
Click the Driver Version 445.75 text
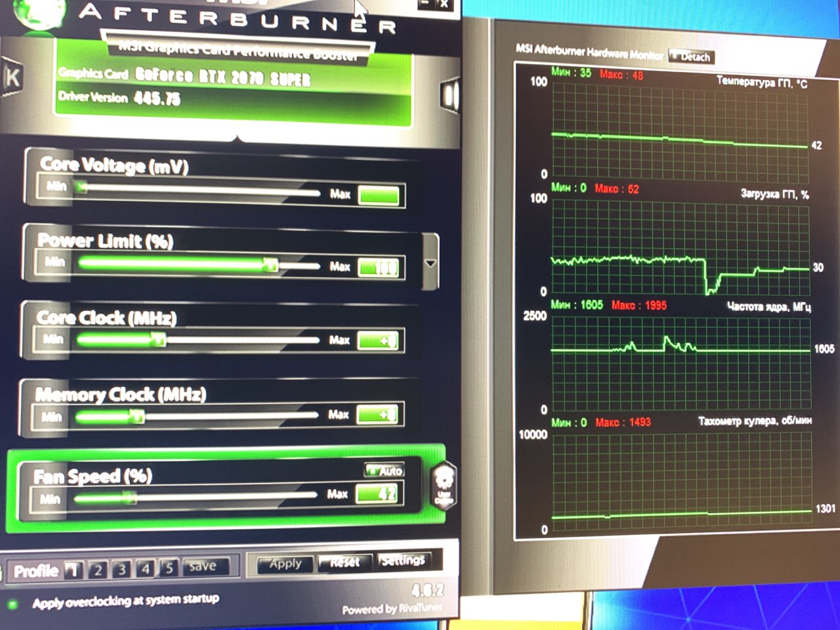point(119,98)
